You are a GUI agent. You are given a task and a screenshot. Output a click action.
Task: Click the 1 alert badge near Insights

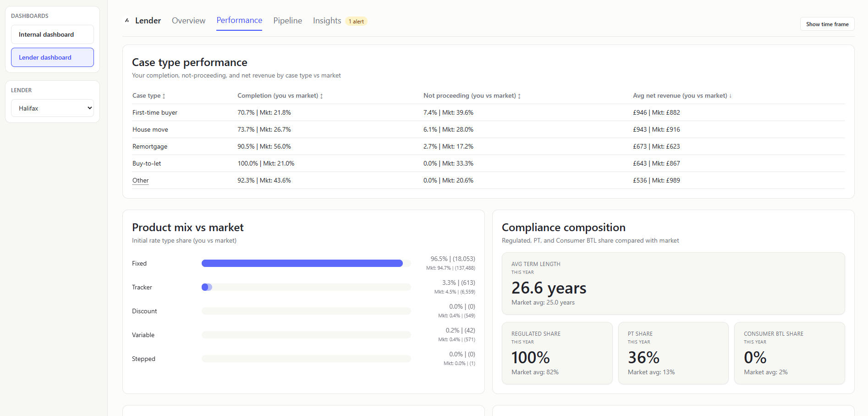356,21
